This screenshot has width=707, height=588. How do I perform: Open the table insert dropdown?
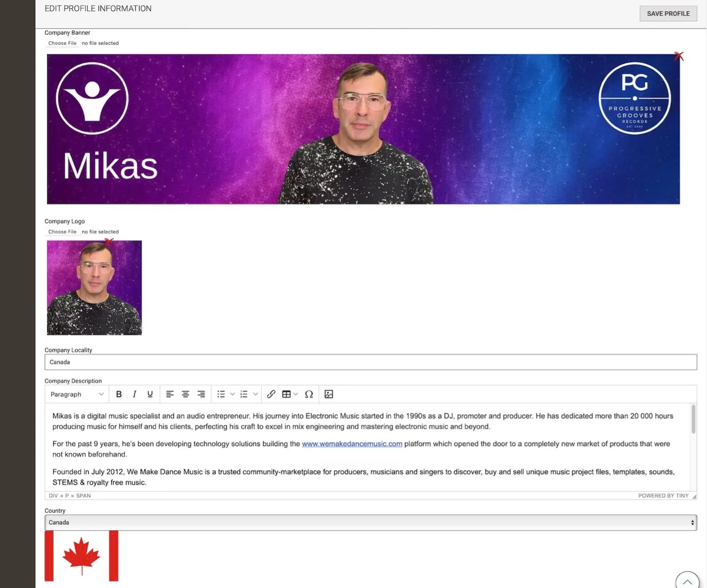click(x=290, y=394)
